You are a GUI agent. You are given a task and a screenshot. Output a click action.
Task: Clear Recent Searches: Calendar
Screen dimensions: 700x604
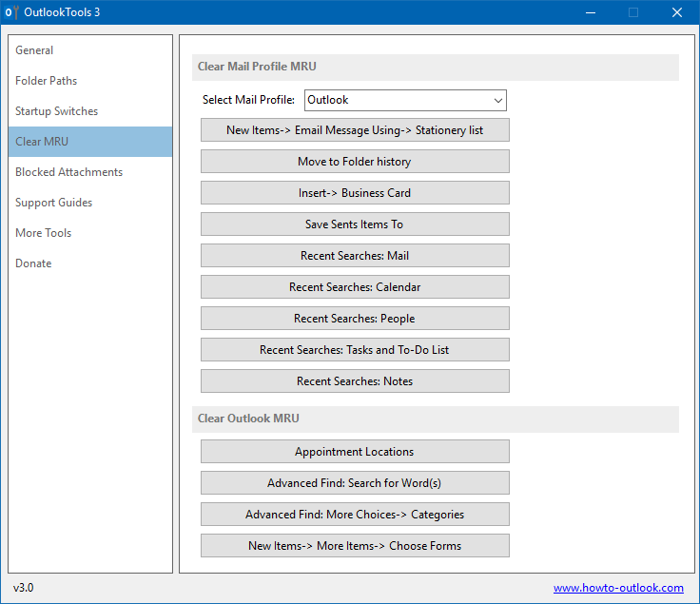coord(355,287)
